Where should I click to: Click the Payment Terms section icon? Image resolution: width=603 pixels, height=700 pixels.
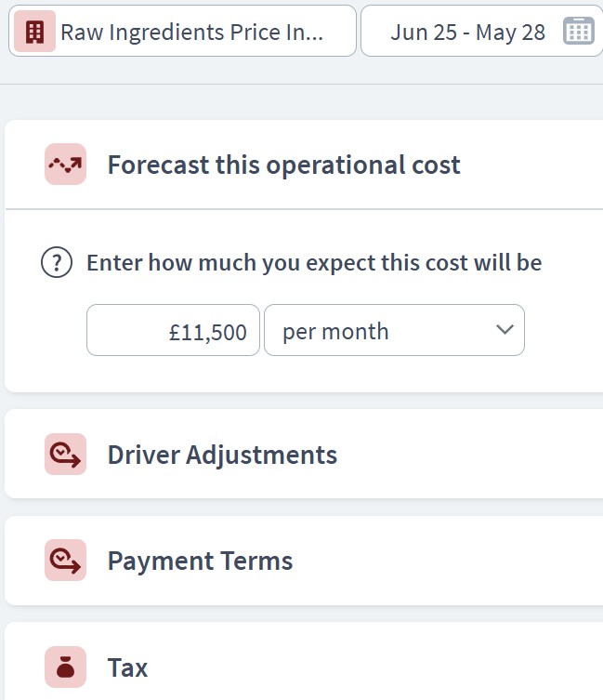(x=65, y=560)
